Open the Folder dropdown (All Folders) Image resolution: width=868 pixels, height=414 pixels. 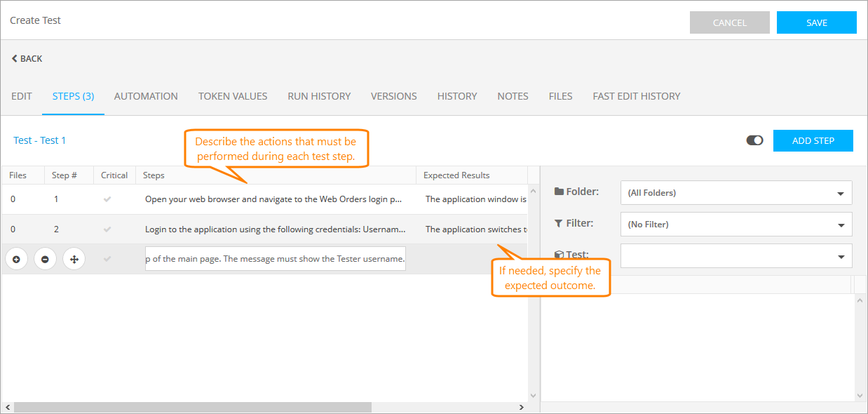736,192
